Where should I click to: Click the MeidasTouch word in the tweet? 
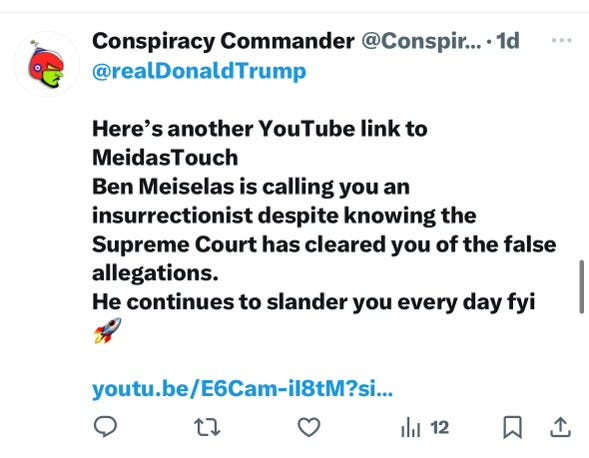point(165,157)
